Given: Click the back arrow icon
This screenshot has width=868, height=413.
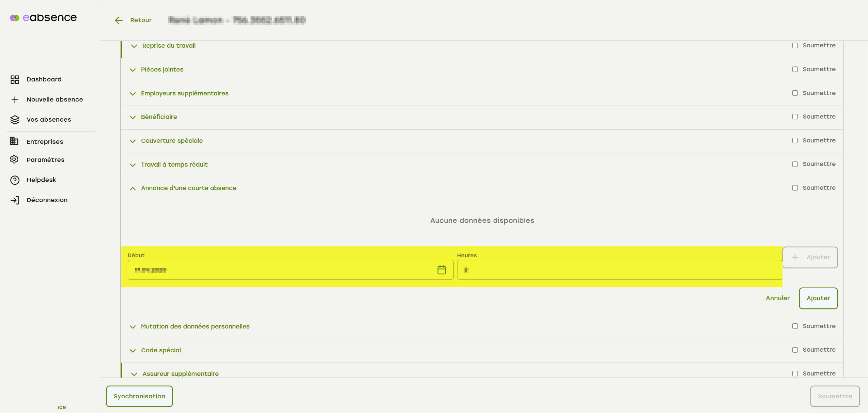Looking at the screenshot, I should tap(119, 20).
